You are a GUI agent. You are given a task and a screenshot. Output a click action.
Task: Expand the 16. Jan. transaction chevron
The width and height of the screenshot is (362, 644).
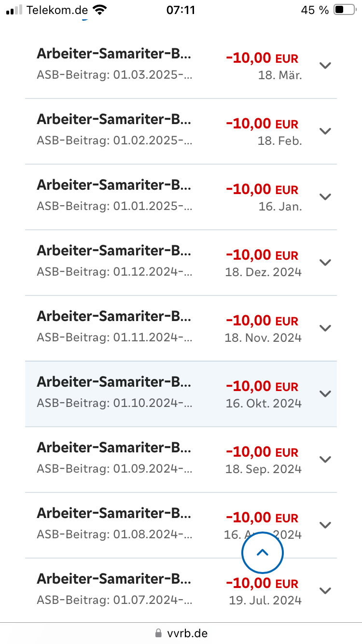pos(326,197)
